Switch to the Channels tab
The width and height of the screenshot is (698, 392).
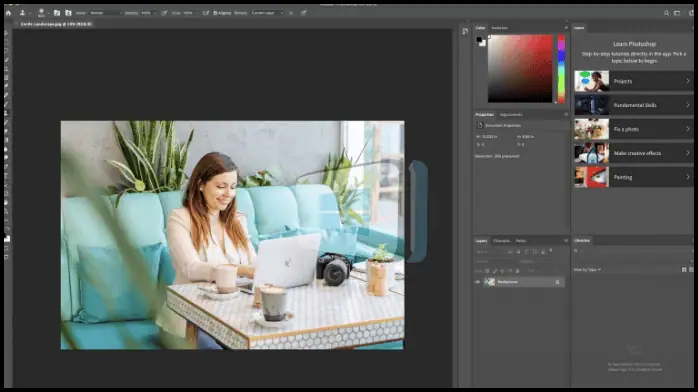pyautogui.click(x=501, y=241)
